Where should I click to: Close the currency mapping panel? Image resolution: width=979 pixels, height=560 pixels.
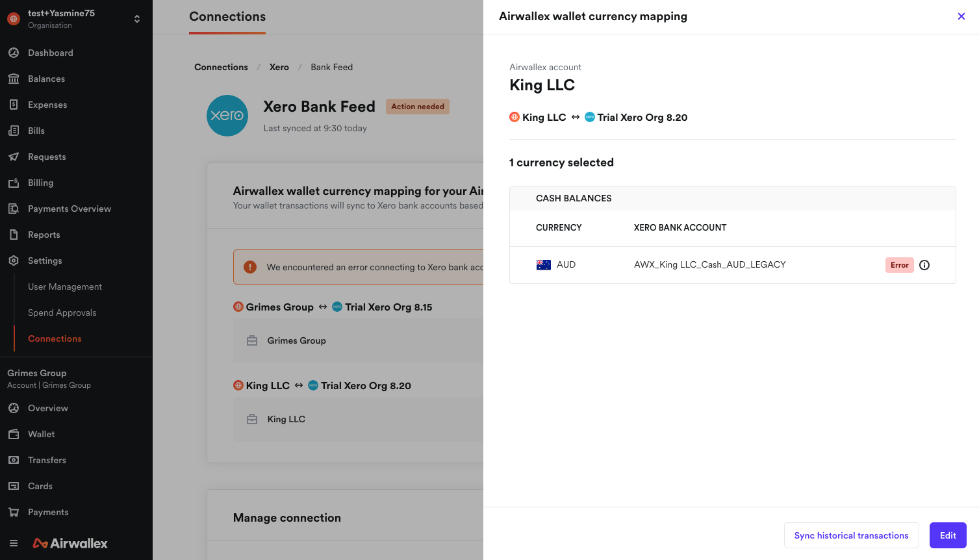(961, 16)
